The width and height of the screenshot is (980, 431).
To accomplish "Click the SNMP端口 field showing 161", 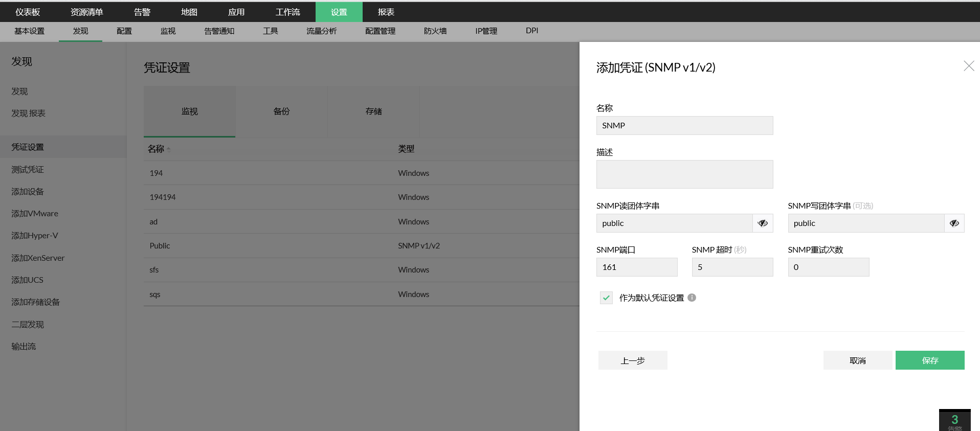I will (x=637, y=267).
